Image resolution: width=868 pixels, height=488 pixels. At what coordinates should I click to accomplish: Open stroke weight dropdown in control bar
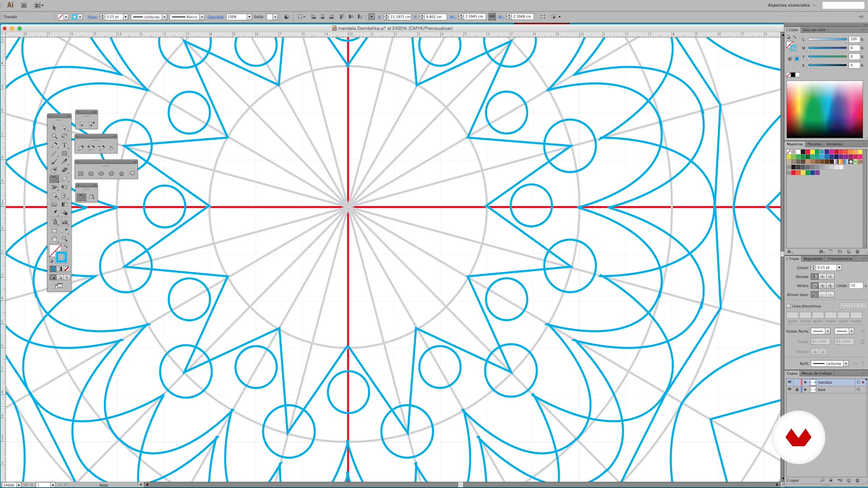pyautogui.click(x=126, y=17)
